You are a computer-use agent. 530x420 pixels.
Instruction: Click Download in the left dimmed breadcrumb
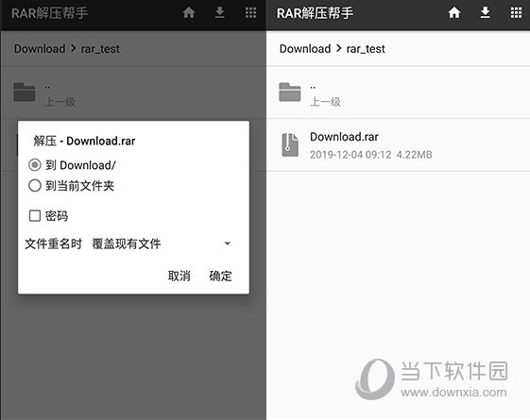(40, 49)
